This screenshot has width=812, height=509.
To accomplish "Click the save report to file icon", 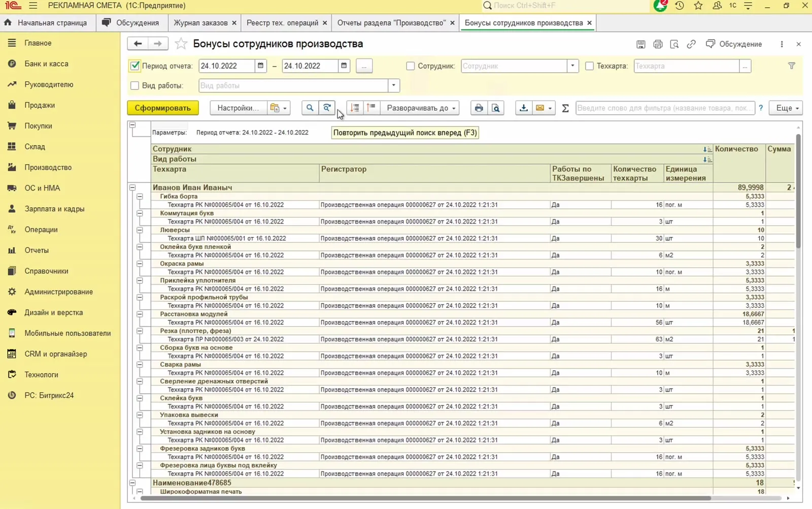I will coord(523,108).
